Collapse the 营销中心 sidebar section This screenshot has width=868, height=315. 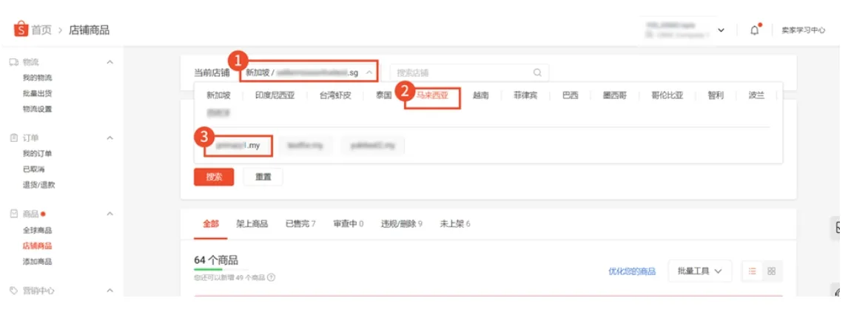[110, 290]
